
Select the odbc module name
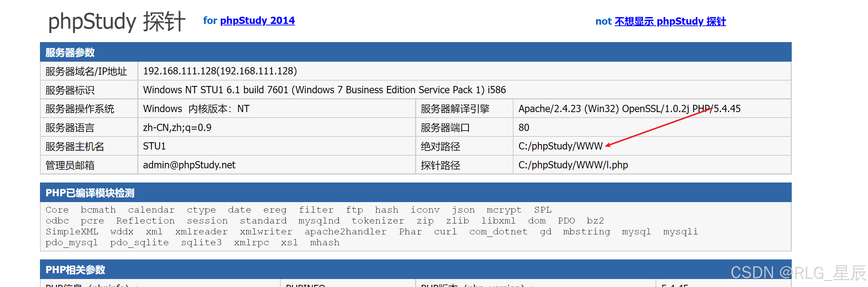click(x=57, y=221)
